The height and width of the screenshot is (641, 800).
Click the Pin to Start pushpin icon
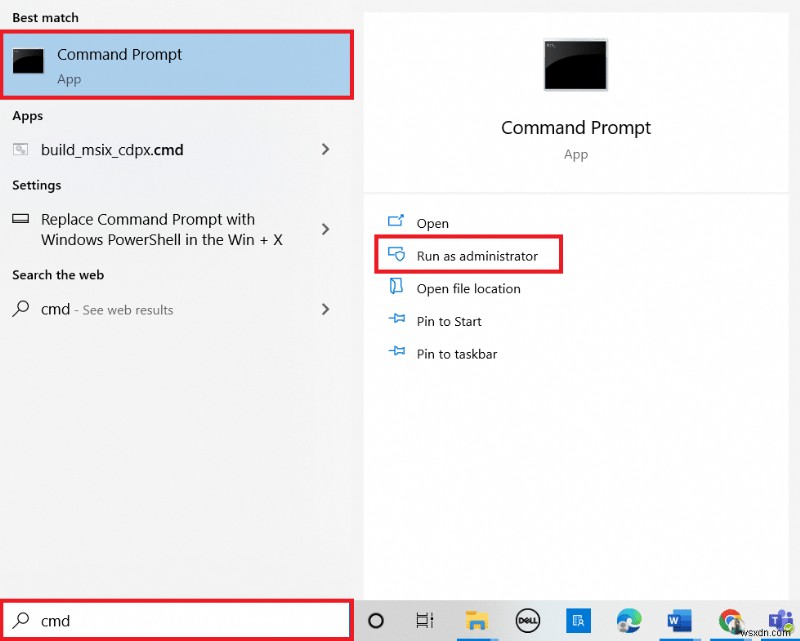pyautogui.click(x=398, y=321)
